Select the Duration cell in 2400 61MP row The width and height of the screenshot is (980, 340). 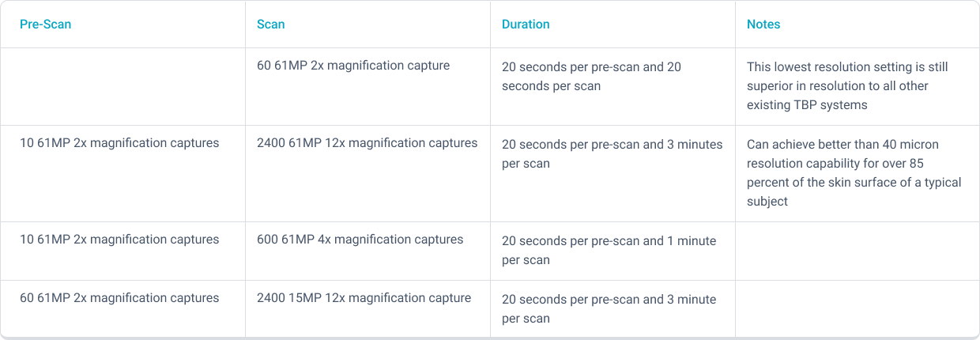tap(612, 154)
